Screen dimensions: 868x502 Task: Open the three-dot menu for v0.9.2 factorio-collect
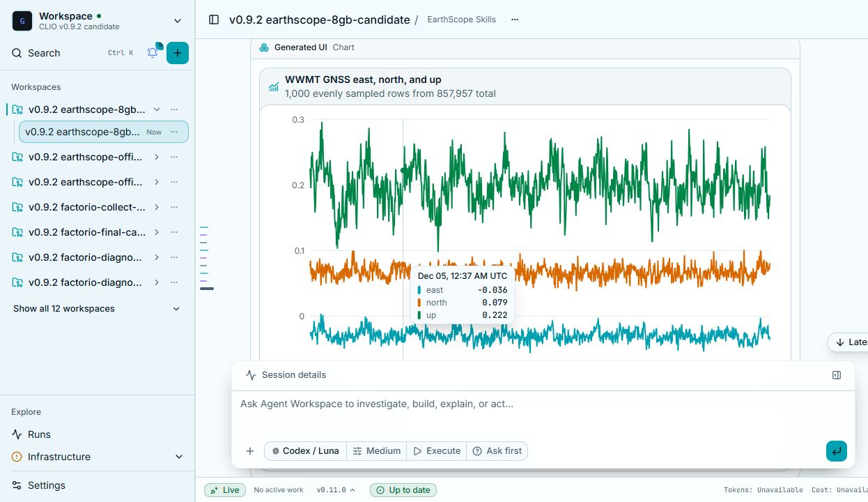pyautogui.click(x=174, y=207)
